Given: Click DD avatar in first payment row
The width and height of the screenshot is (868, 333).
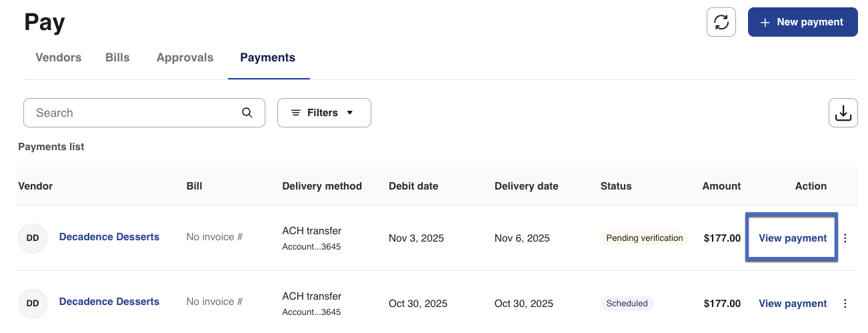Looking at the screenshot, I should (33, 238).
